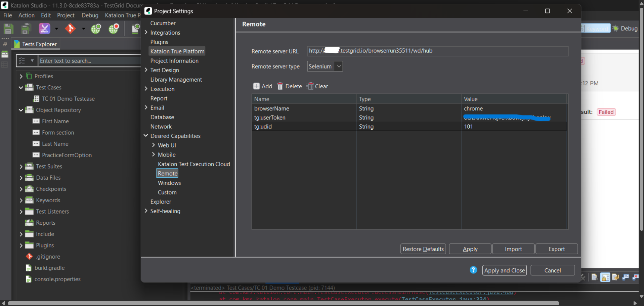The height and width of the screenshot is (306, 644).
Task: Click the restore views icon in left strip
Action: [5, 44]
